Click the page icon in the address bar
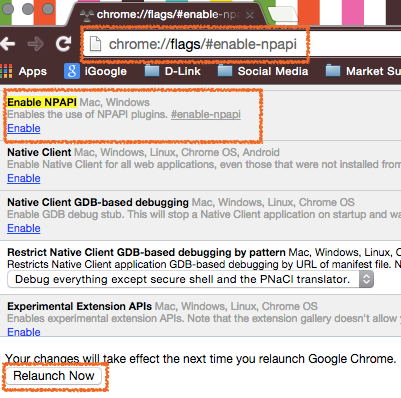The width and height of the screenshot is (401, 398). pos(95,44)
